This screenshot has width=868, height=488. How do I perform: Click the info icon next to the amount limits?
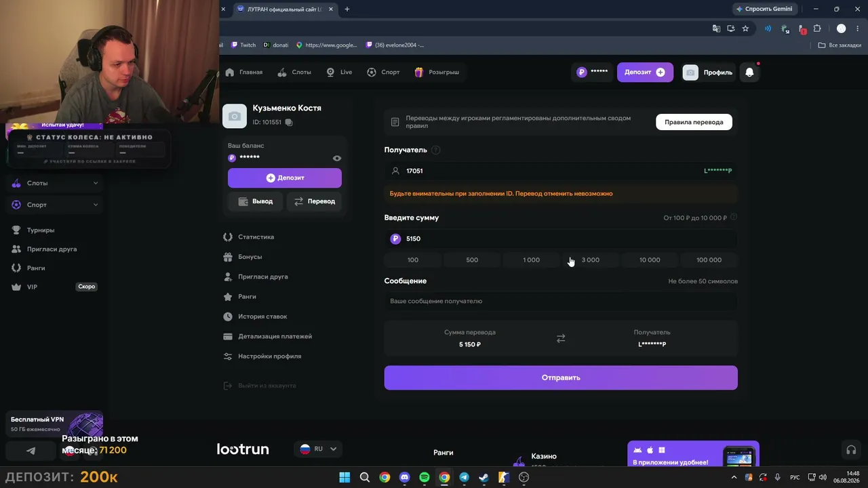coord(734,218)
